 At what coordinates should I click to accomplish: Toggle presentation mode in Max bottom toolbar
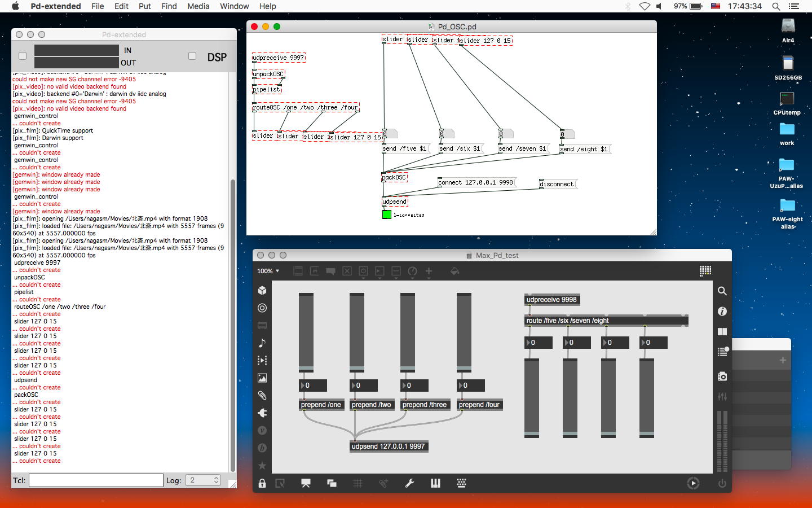coord(306,483)
